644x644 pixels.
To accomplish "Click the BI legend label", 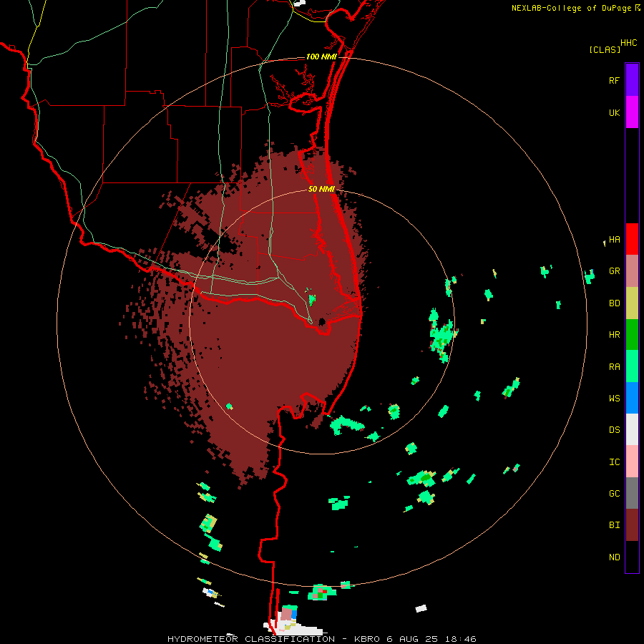I will (614, 525).
